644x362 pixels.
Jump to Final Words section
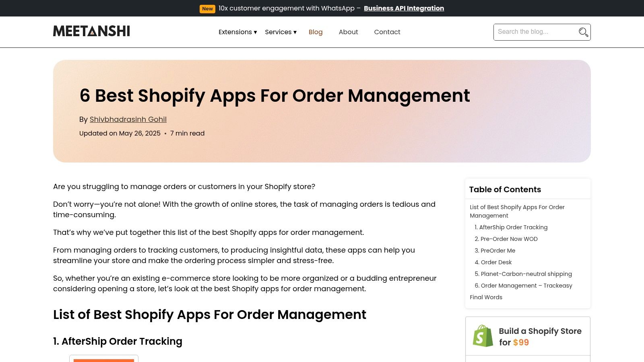pos(486,297)
